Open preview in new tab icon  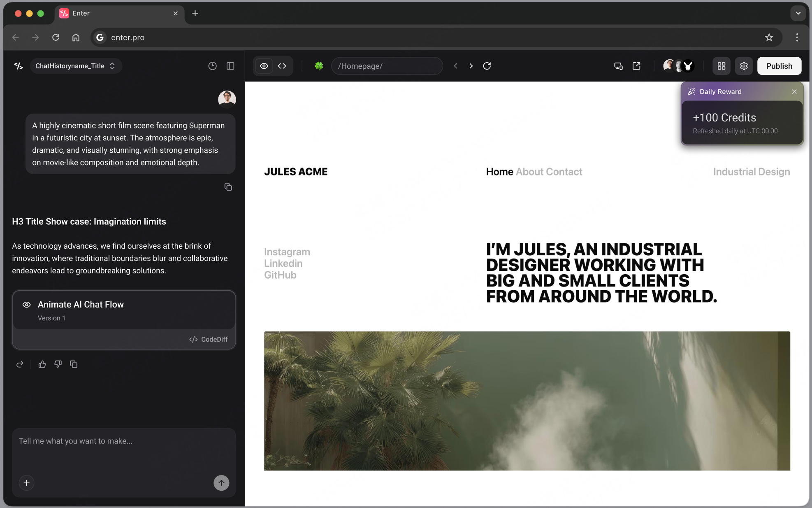[x=636, y=66]
